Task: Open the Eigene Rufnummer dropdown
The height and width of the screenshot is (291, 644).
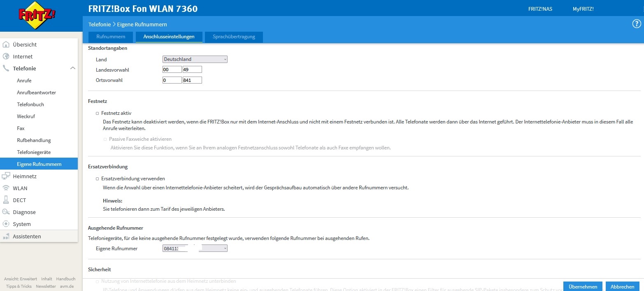Action: pyautogui.click(x=195, y=248)
